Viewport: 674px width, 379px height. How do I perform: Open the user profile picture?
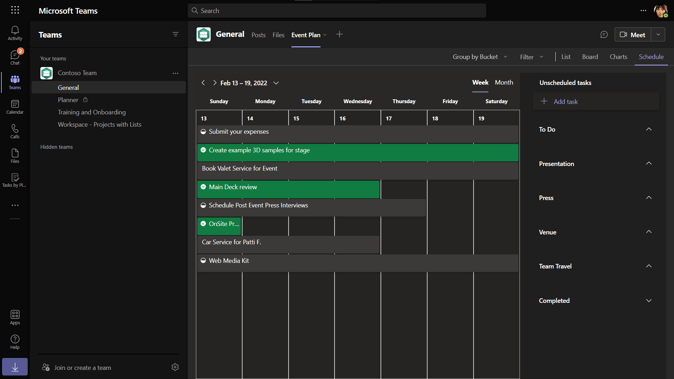[x=660, y=11]
